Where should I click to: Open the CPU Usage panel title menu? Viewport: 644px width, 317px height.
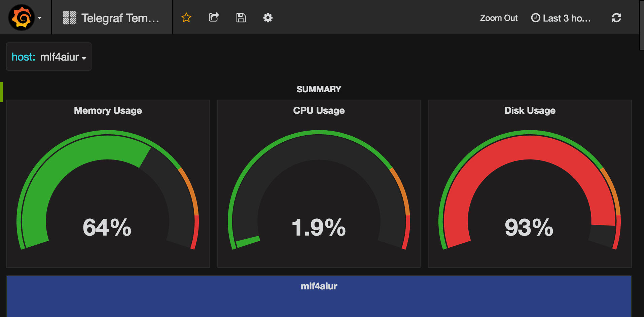pyautogui.click(x=319, y=110)
